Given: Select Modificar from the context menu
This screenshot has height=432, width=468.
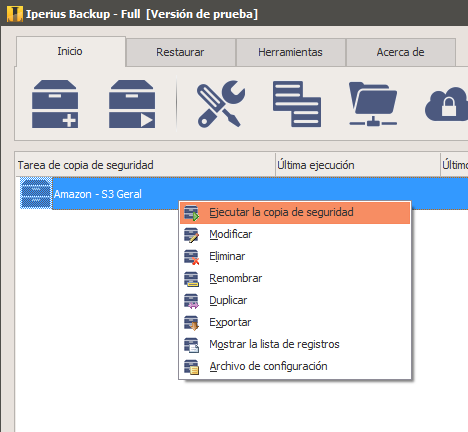Looking at the screenshot, I should pyautogui.click(x=295, y=234).
